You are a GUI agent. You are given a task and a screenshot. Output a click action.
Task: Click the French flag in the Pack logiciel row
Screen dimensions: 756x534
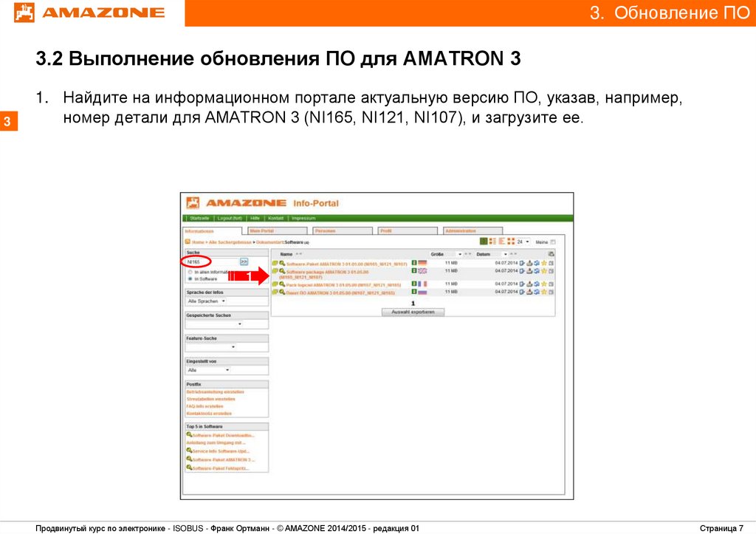[x=422, y=284]
